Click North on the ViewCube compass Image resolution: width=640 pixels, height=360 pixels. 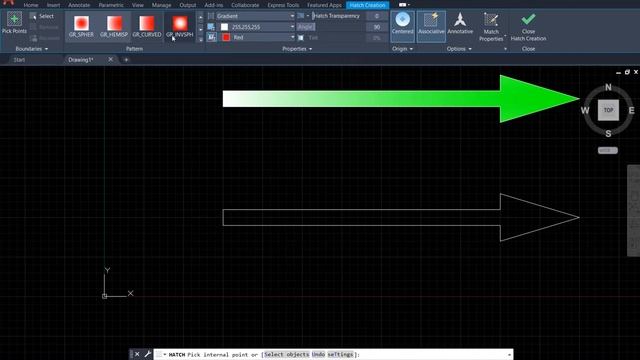pos(608,87)
